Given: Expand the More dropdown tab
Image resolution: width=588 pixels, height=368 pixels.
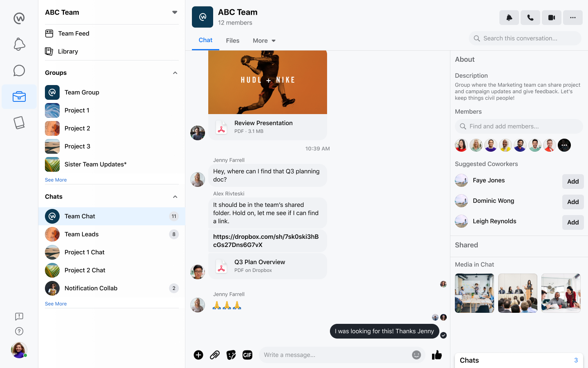Looking at the screenshot, I should (264, 40).
